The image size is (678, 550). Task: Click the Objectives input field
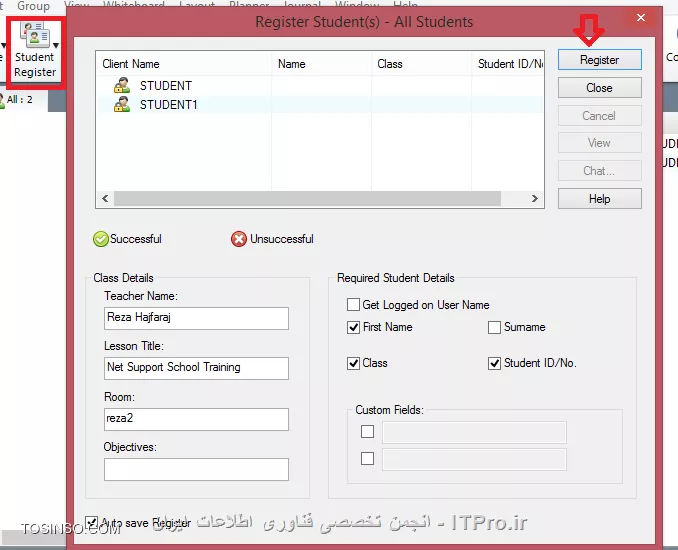[x=196, y=470]
